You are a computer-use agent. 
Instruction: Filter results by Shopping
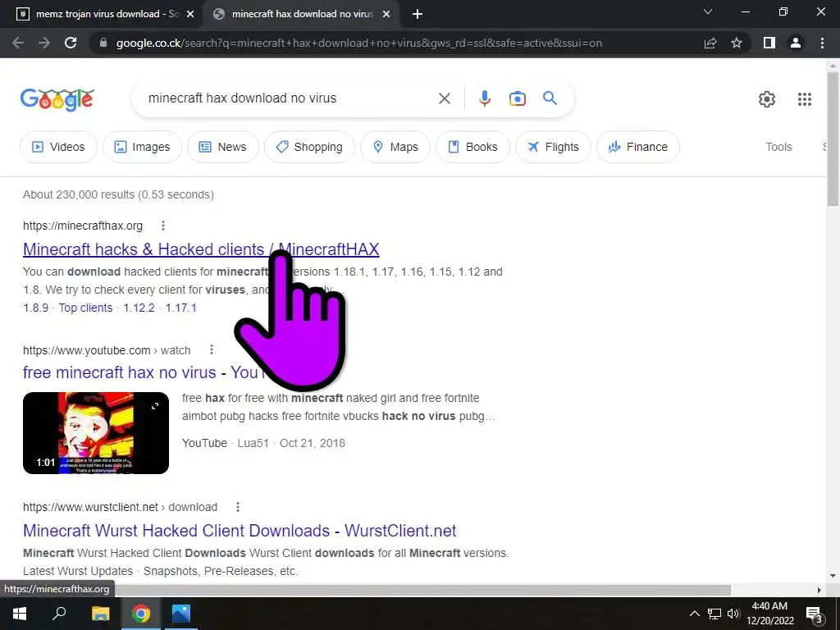tap(309, 147)
